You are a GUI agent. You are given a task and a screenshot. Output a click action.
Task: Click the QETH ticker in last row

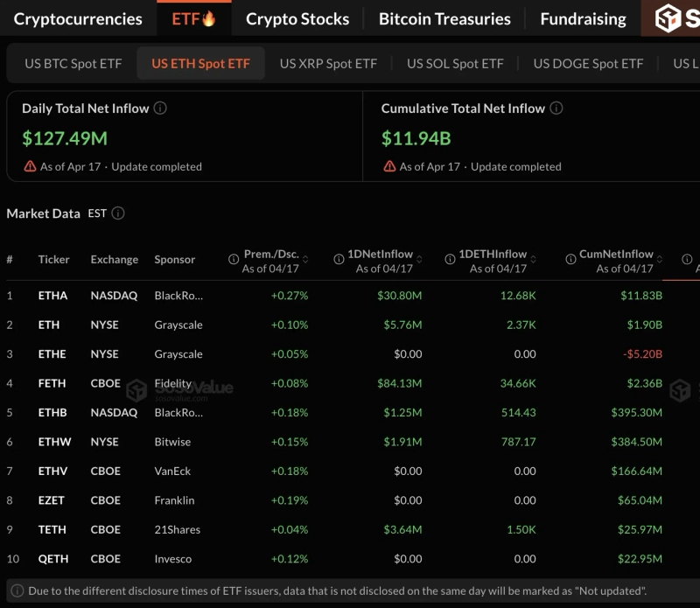click(x=52, y=559)
